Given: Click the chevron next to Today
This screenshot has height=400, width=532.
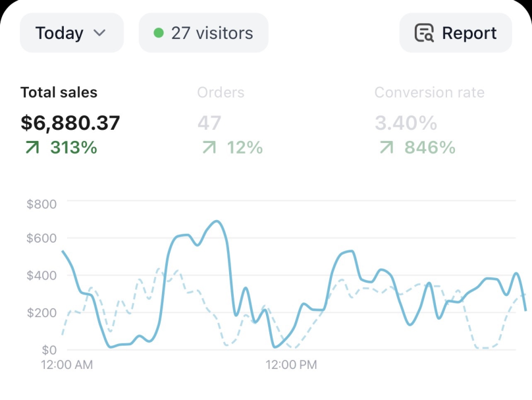Looking at the screenshot, I should [x=99, y=33].
